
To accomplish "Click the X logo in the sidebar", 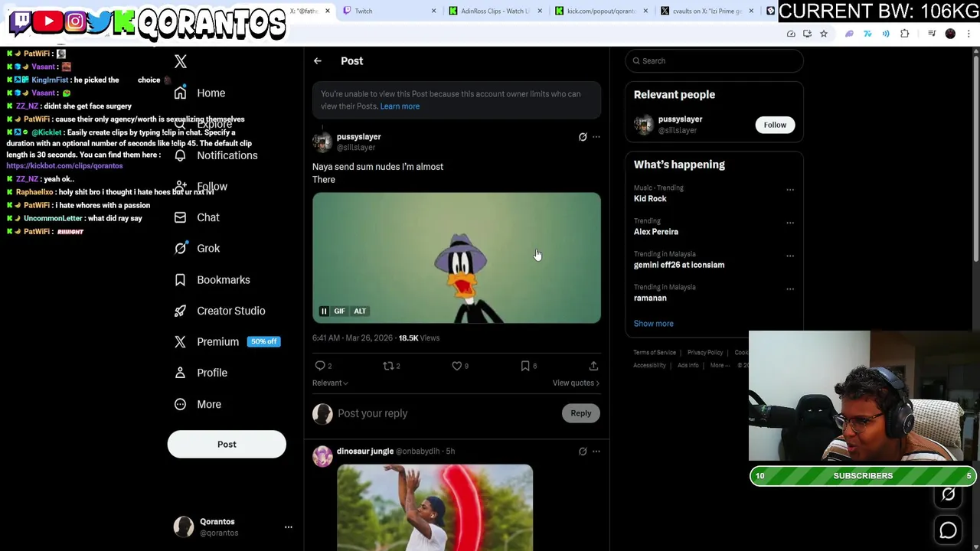I will click(181, 62).
